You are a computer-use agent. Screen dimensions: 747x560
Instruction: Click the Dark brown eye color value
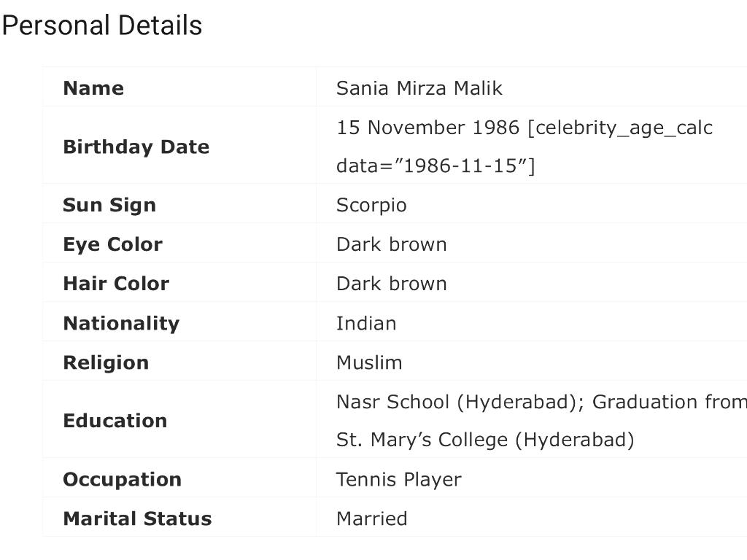(391, 244)
